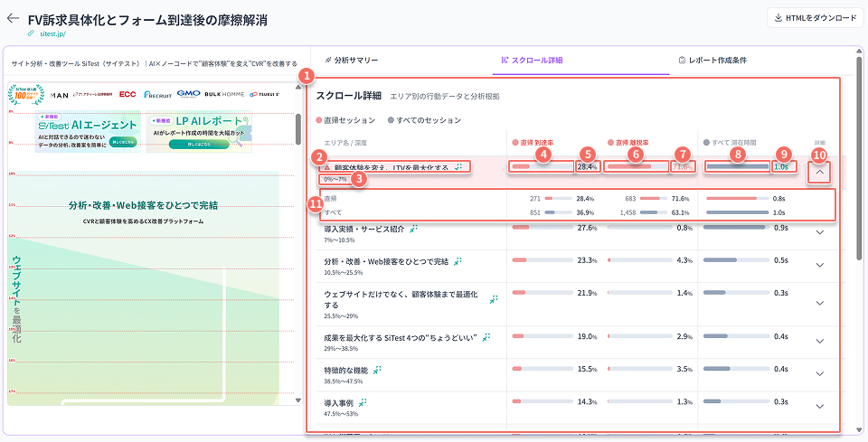This screenshot has height=442, width=868.
Task: Click the warning icon in first row
Action: click(326, 167)
